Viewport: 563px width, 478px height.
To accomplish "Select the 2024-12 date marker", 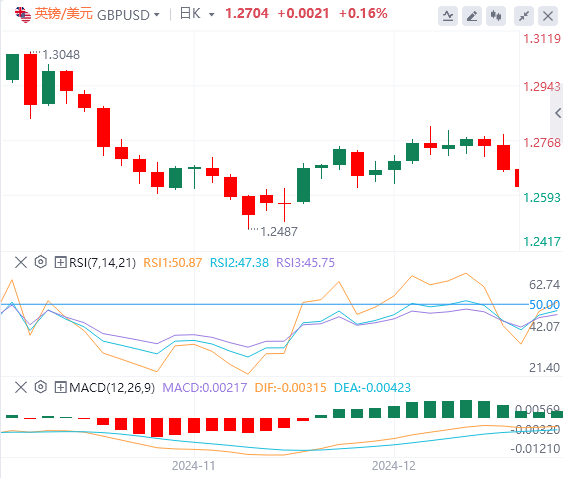I will point(394,466).
